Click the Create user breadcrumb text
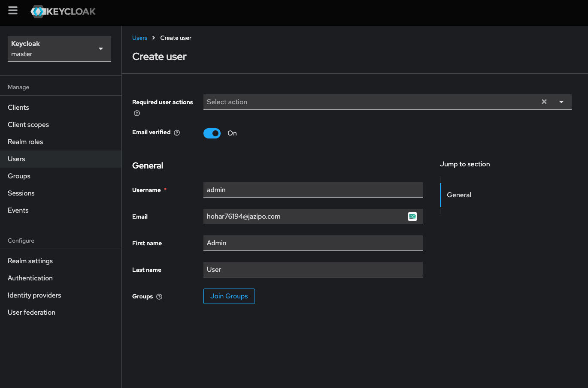This screenshot has width=588, height=388. point(176,38)
